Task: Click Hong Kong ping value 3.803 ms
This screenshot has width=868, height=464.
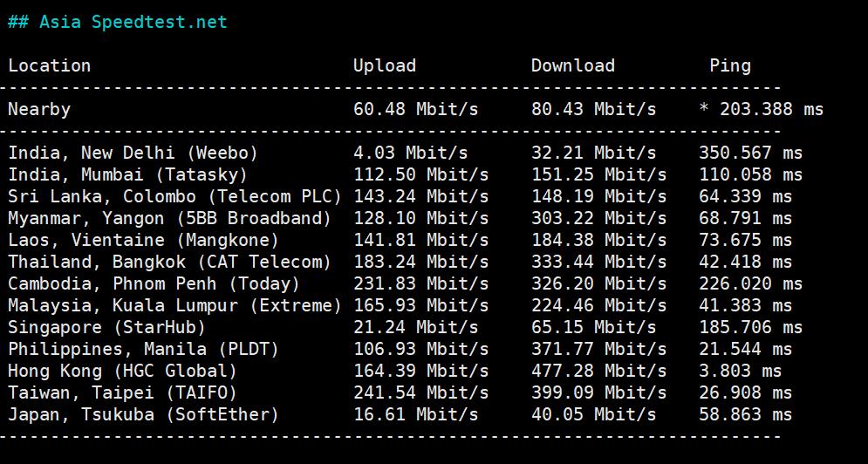Action: tap(740, 371)
